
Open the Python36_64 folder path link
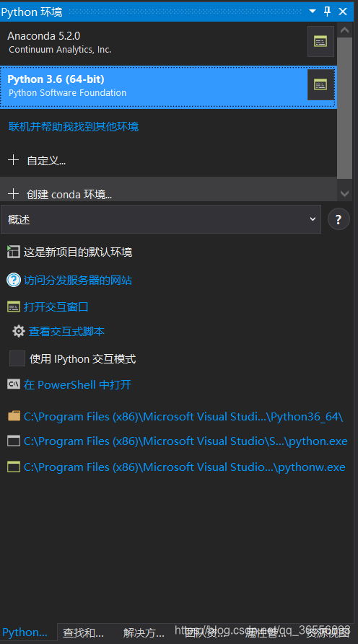pyautogui.click(x=183, y=416)
